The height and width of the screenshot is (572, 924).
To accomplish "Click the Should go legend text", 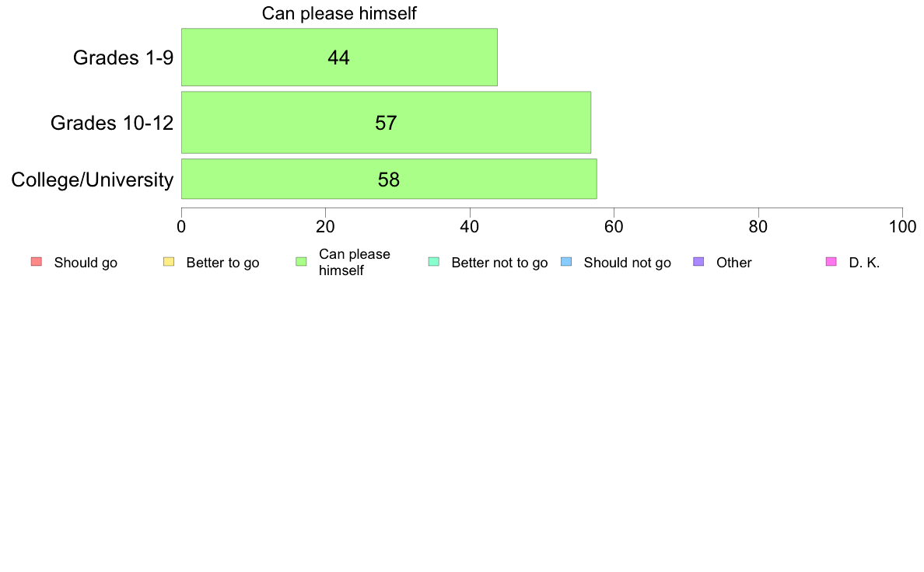I will 86,263.
